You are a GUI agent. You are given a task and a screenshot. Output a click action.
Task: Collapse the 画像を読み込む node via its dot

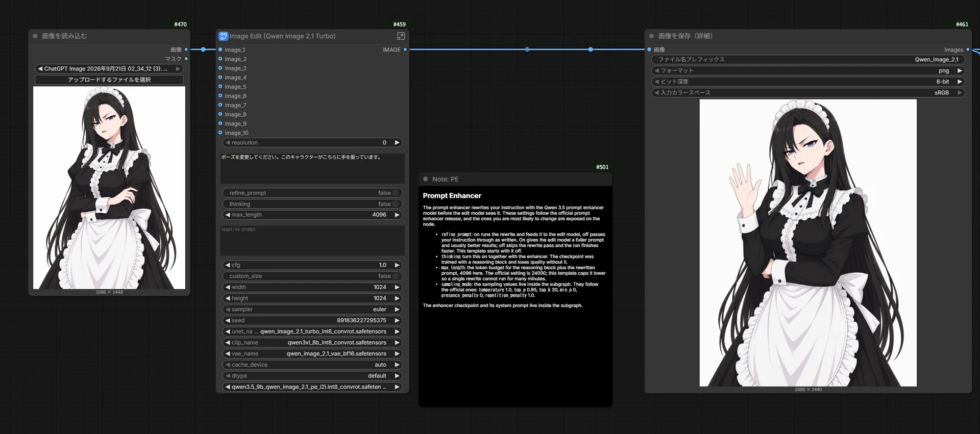coord(35,36)
